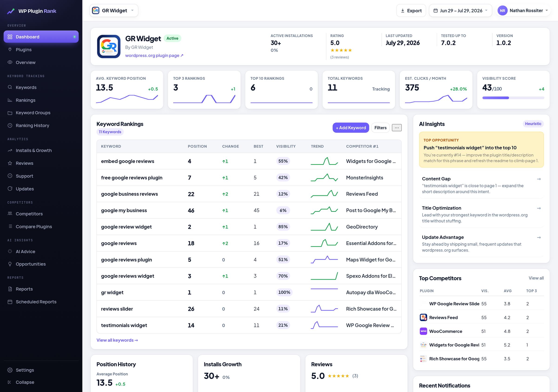Screen dimensions: 558x392
Task: Click the Widgets for Google Reviews competitor icon
Action: coord(423,345)
